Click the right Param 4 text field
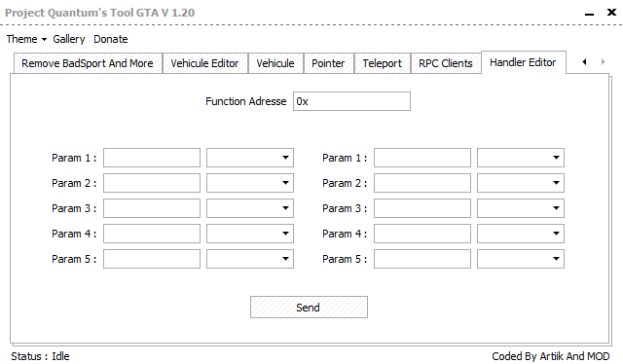Screen dimensions: 623x364 422,234
